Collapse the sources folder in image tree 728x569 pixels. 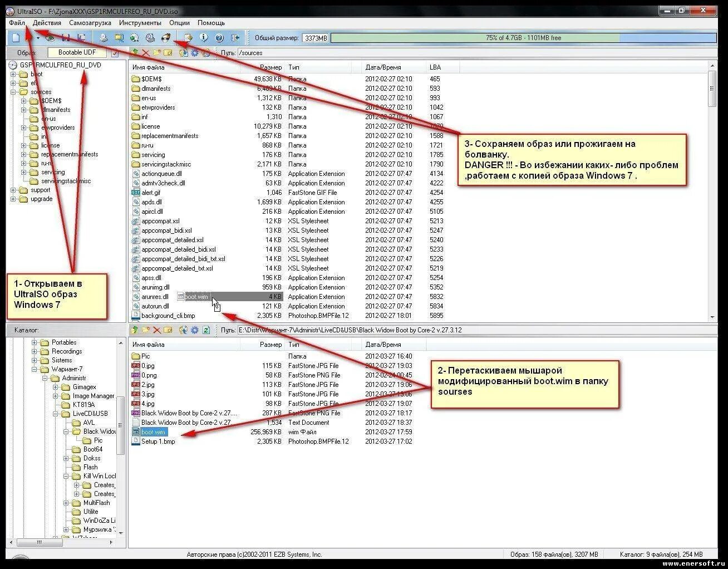(x=13, y=92)
